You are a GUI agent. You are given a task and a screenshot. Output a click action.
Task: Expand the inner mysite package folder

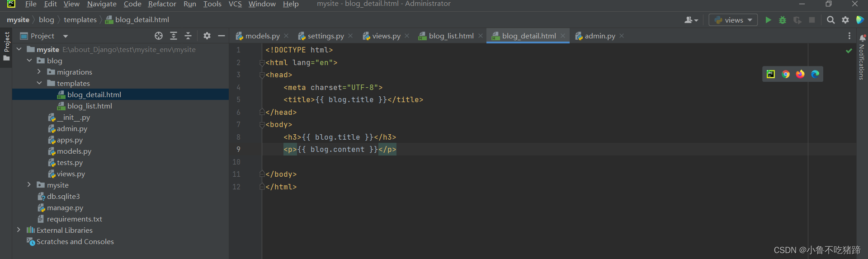(x=29, y=185)
